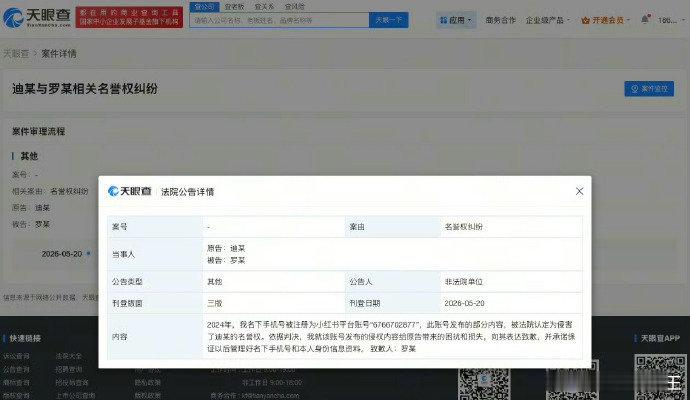Open the 开通会员 dropdown
690x400 pixels.
click(606, 20)
